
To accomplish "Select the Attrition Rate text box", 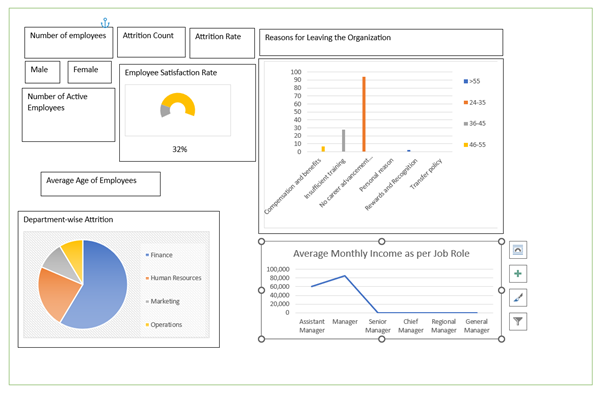I will [x=222, y=43].
